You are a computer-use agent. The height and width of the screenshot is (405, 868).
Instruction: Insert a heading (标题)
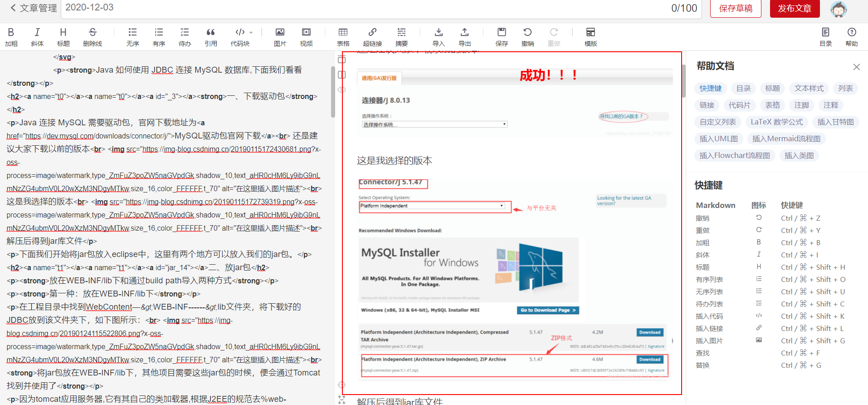click(x=63, y=37)
